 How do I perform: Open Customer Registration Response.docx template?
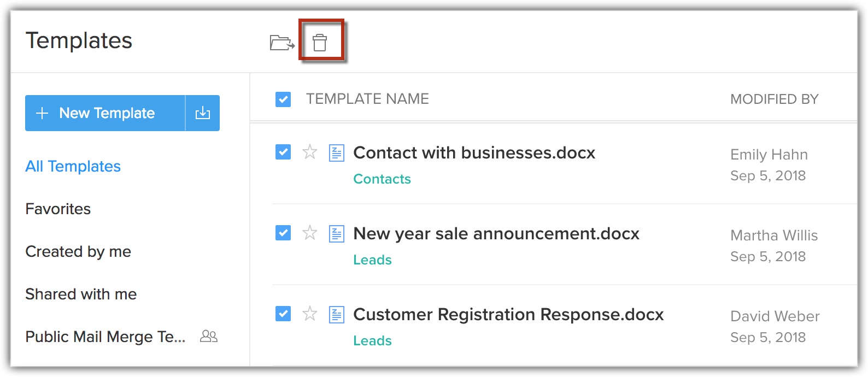pyautogui.click(x=508, y=314)
